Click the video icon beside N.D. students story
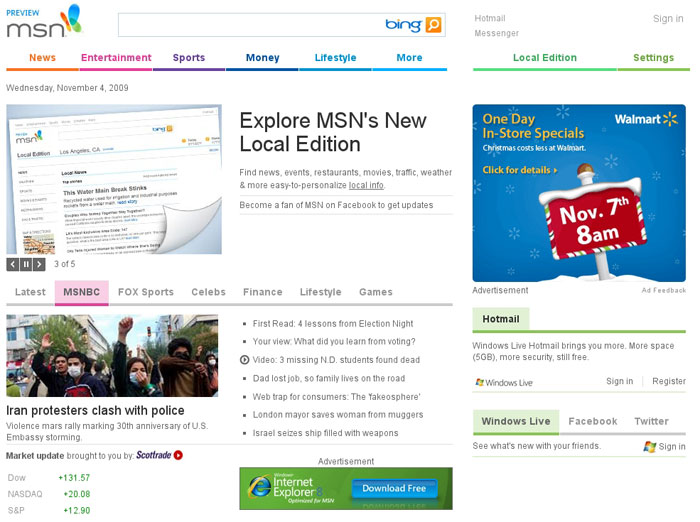The height and width of the screenshot is (522, 700). pyautogui.click(x=244, y=359)
